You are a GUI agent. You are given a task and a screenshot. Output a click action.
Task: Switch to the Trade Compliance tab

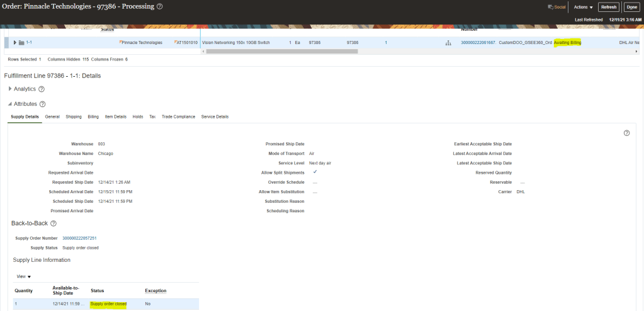pyautogui.click(x=178, y=116)
